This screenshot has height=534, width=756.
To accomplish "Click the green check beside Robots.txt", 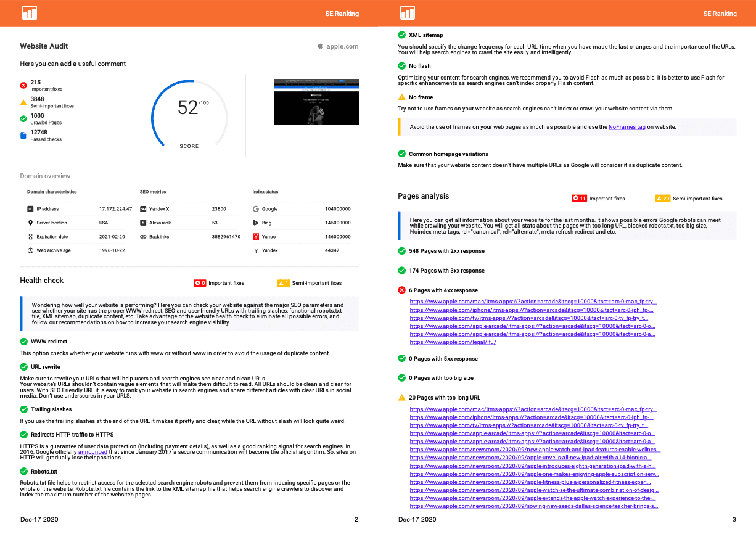I will coord(24,472).
